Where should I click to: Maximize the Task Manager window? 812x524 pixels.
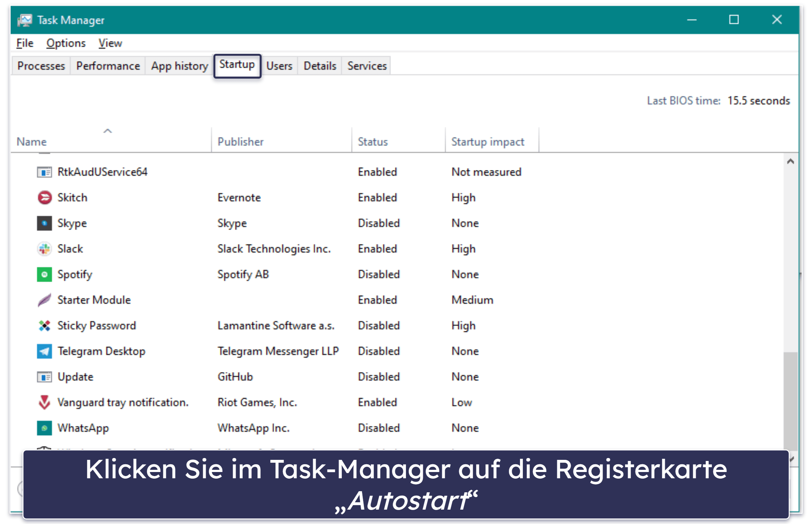coord(734,20)
